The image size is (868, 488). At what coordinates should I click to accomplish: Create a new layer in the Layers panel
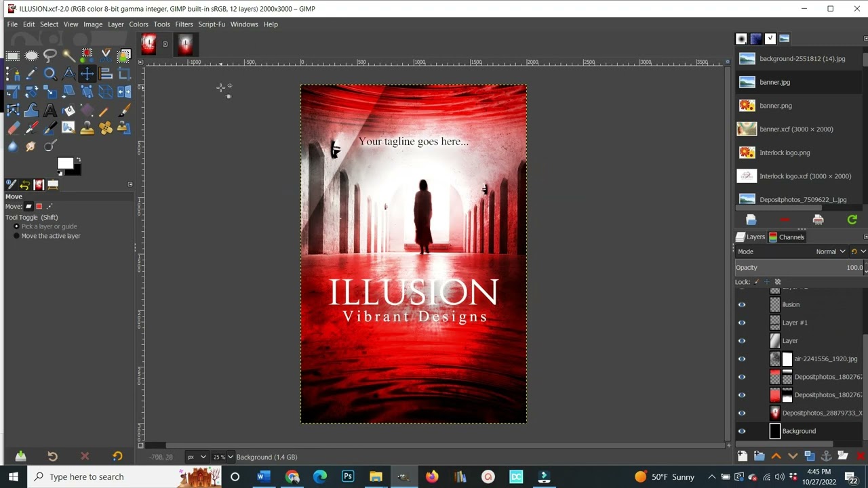coord(743,456)
